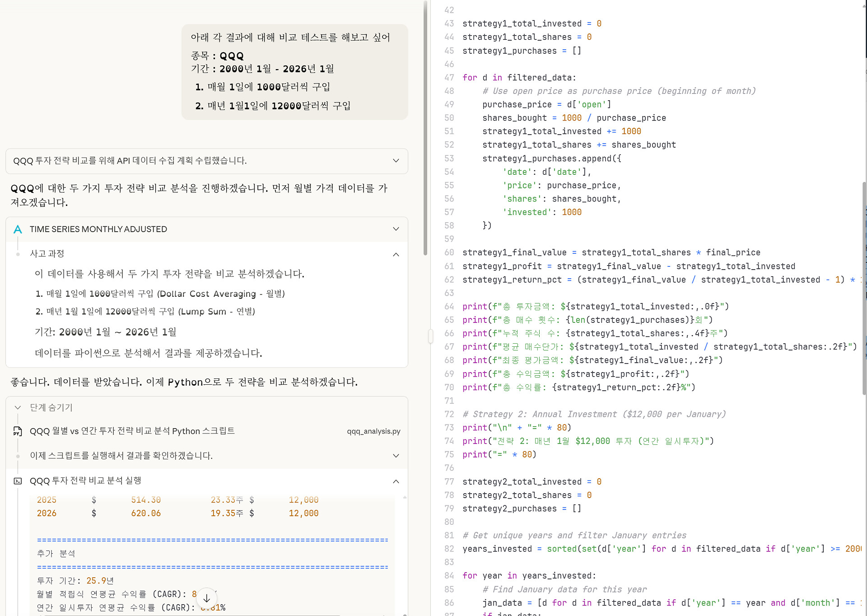Click the terminal icon beside QQQ 투자 전략 비교 분석 실행
867x616 pixels.
point(18,481)
